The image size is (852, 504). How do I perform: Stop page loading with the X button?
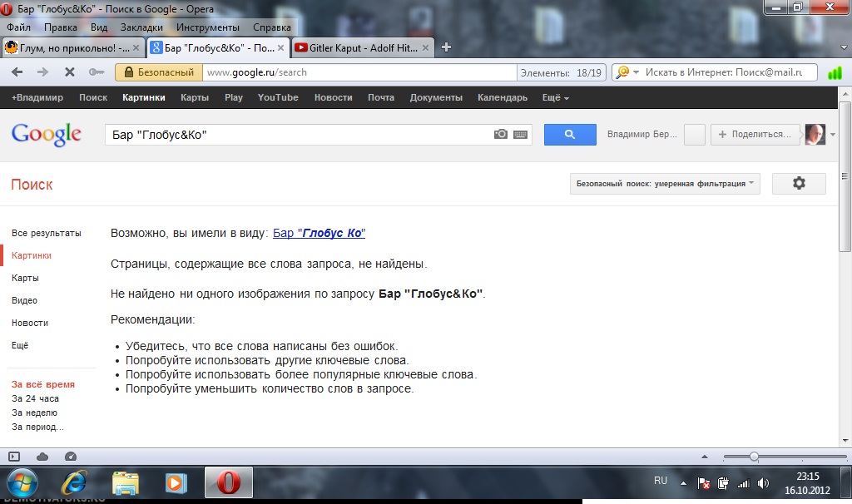pyautogui.click(x=70, y=72)
